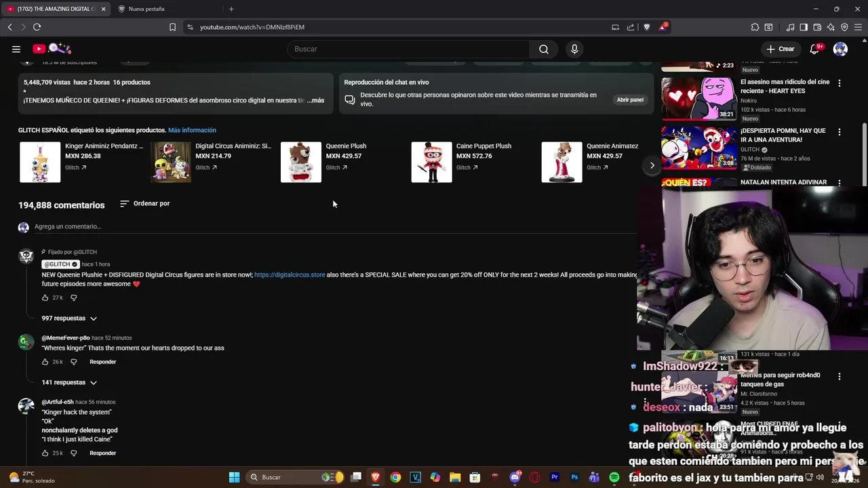Open a new browser tab
The image size is (868, 488).
click(x=231, y=9)
